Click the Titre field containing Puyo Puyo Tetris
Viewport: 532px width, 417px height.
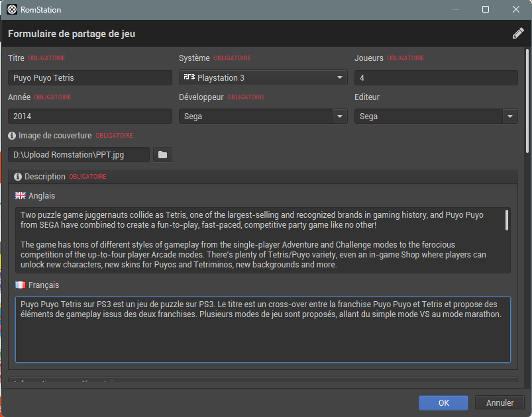pyautogui.click(x=90, y=78)
